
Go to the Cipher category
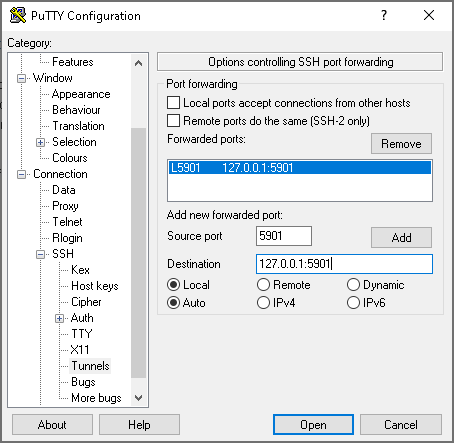[86, 302]
